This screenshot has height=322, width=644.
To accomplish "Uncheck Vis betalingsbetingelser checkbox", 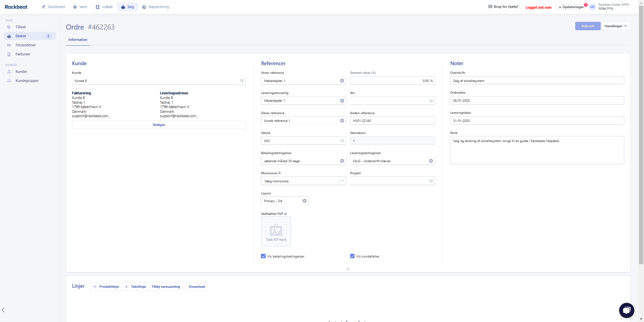I will tap(263, 256).
